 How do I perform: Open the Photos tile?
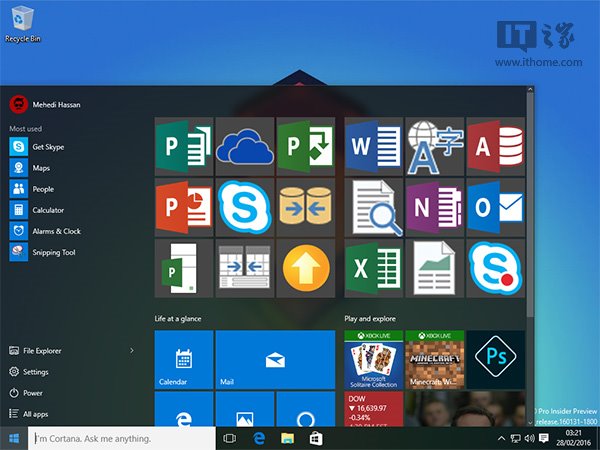point(245,409)
